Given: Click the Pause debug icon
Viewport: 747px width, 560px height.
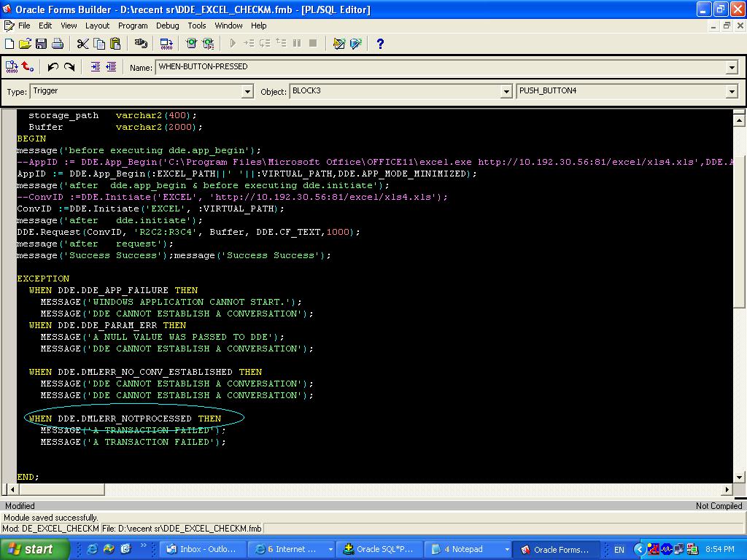Looking at the screenshot, I should pyautogui.click(x=297, y=43).
